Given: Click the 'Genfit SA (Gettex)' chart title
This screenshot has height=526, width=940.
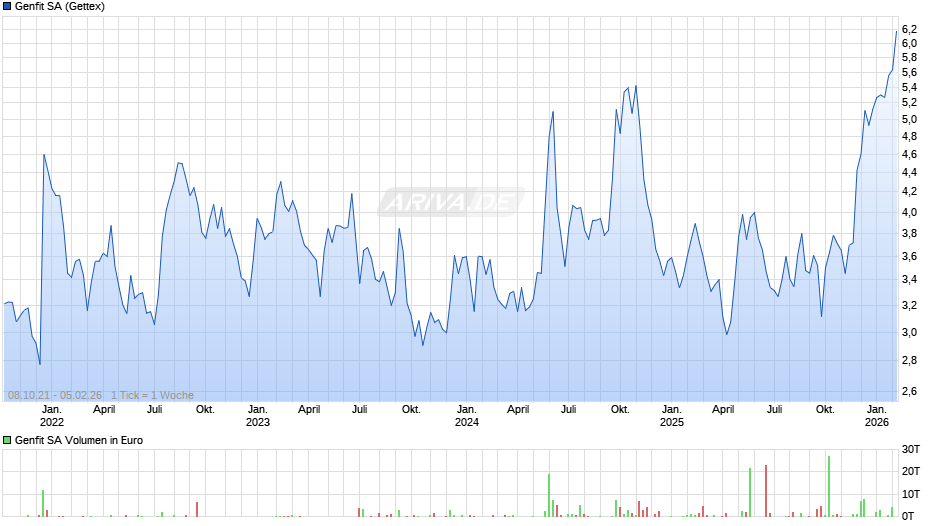Looking at the screenshot, I should (x=60, y=7).
